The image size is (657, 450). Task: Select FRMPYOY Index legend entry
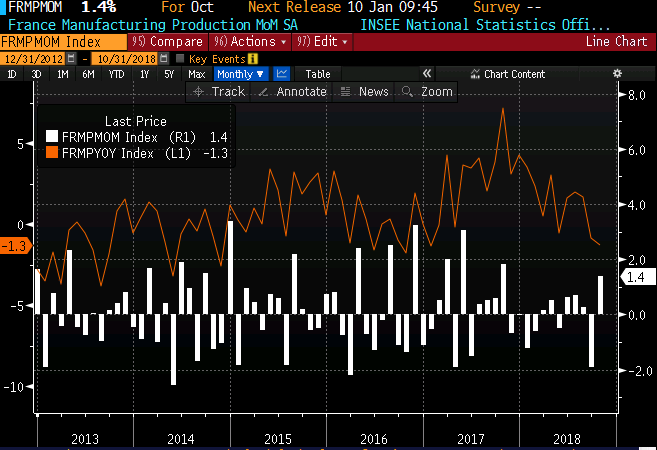pyautogui.click(x=137, y=153)
